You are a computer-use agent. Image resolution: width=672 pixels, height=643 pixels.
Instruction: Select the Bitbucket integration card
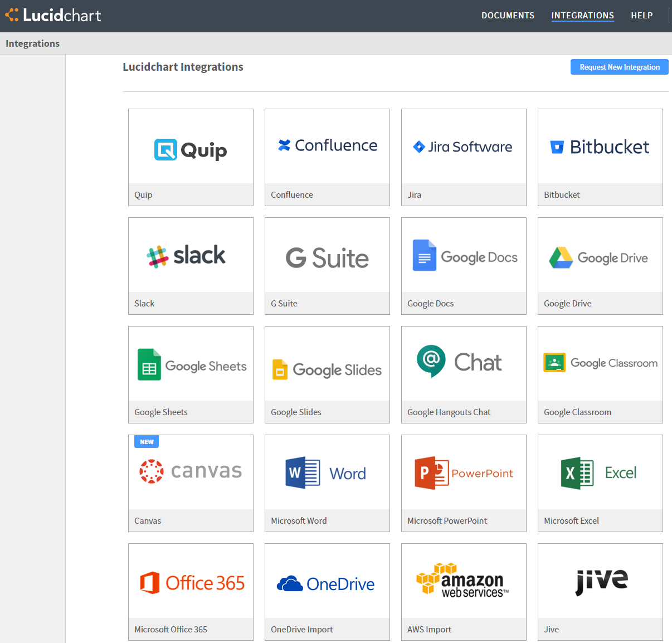coord(600,147)
